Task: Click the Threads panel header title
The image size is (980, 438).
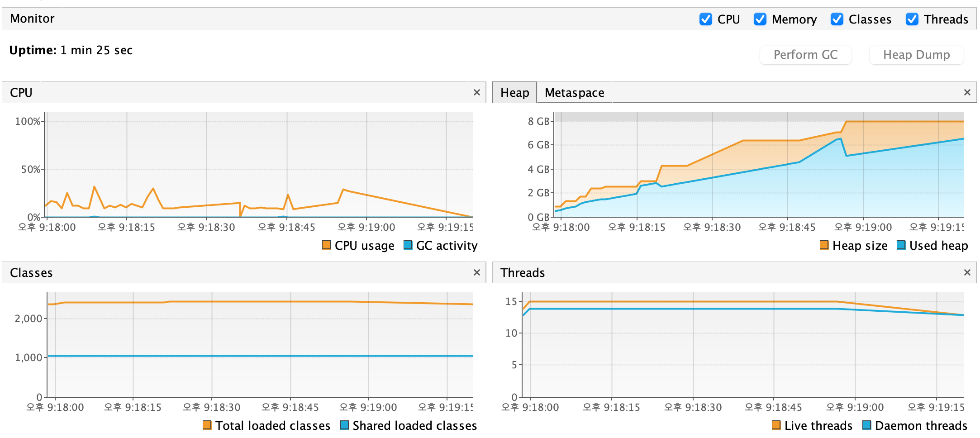Action: pyautogui.click(x=523, y=273)
